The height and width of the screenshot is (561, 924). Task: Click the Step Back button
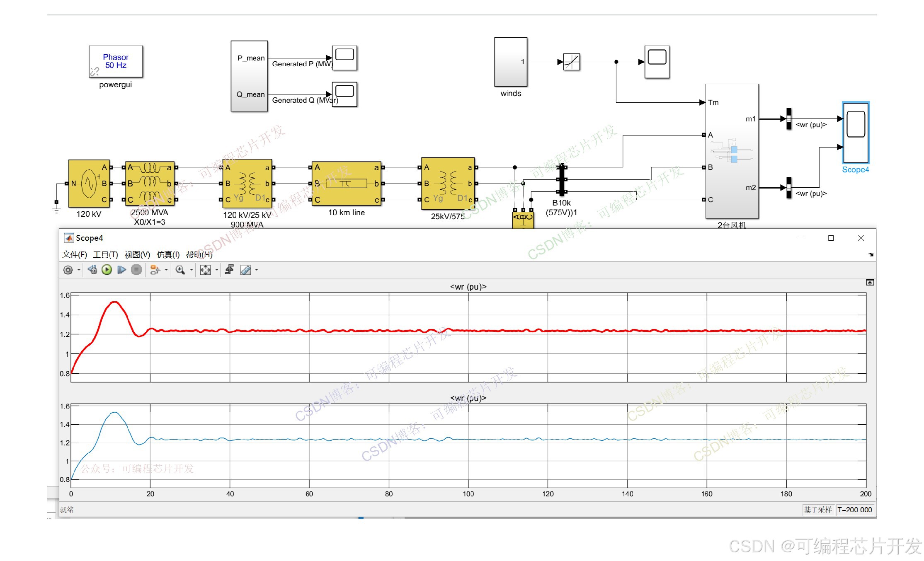tap(92, 270)
